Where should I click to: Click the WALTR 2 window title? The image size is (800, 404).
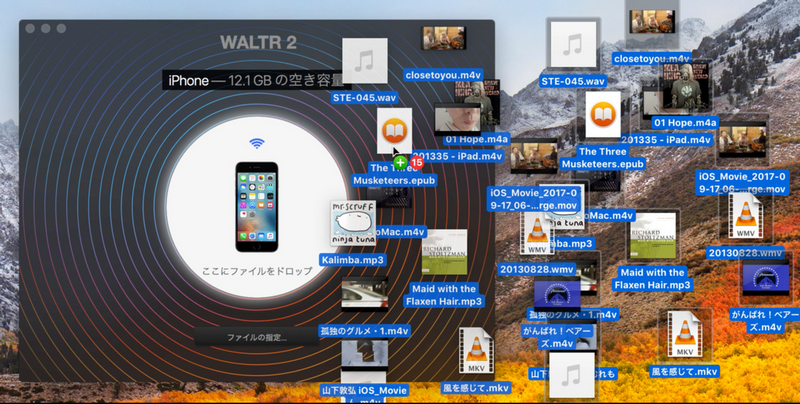pyautogui.click(x=258, y=42)
